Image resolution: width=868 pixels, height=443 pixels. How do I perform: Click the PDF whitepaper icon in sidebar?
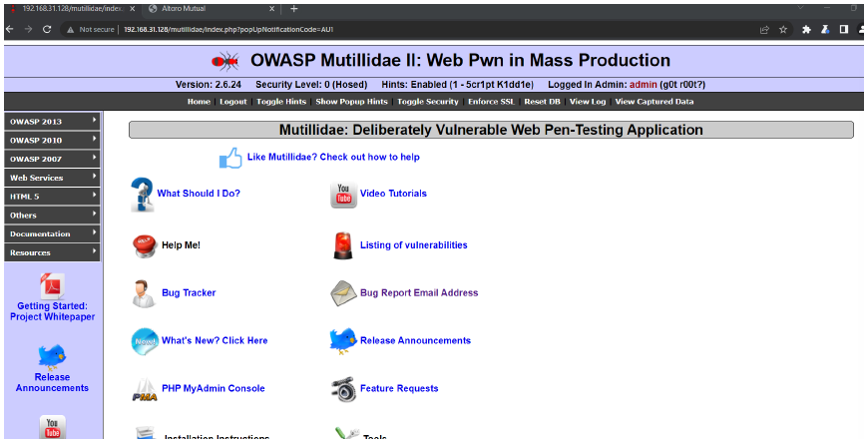(52, 286)
